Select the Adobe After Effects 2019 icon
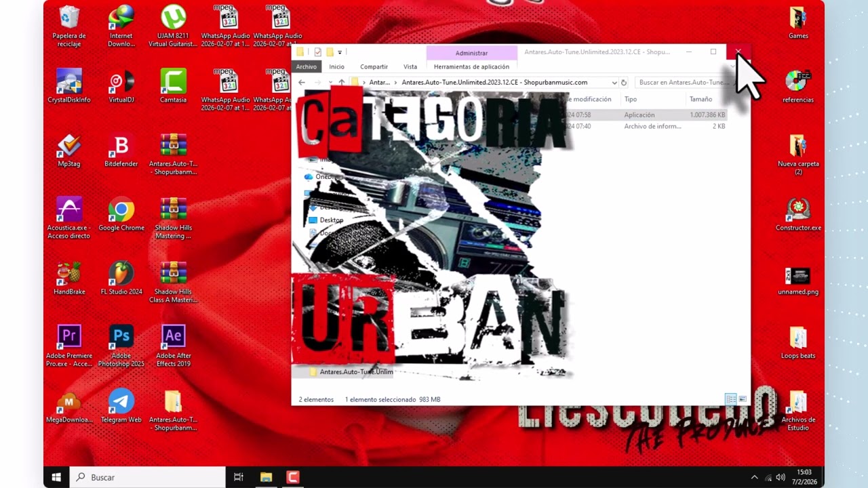Image resolution: width=868 pixels, height=488 pixels. tap(174, 346)
